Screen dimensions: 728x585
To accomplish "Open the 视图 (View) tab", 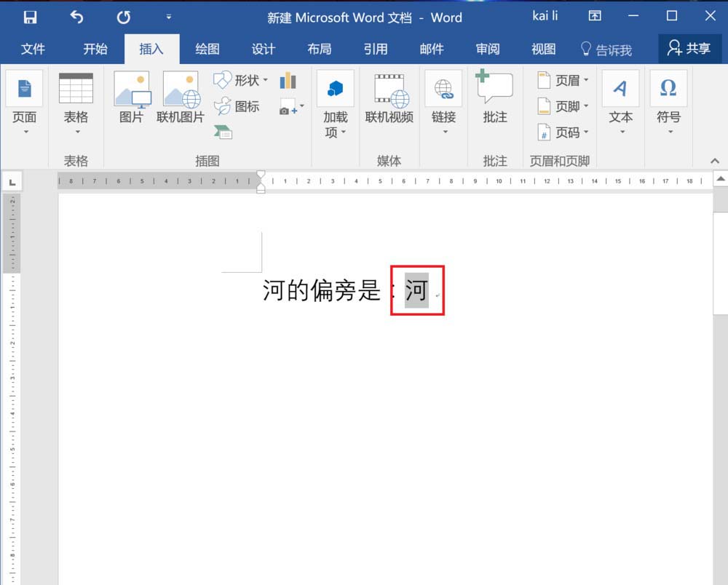I will (544, 49).
